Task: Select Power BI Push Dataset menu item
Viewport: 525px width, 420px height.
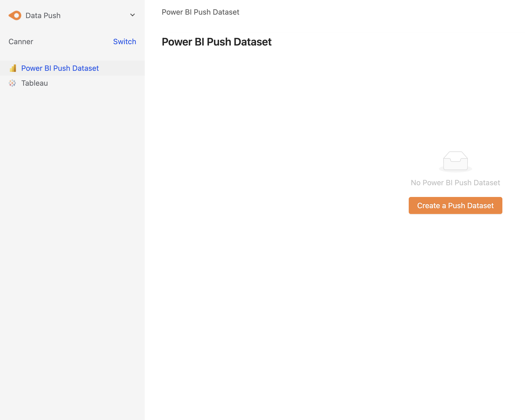Action: (72, 68)
